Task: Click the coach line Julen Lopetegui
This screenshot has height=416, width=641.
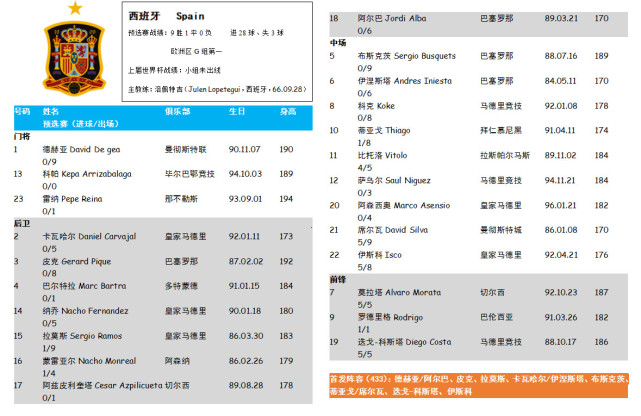Action: point(217,89)
